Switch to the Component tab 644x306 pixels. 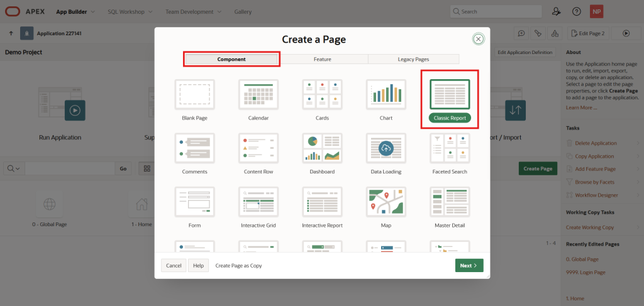coord(231,59)
